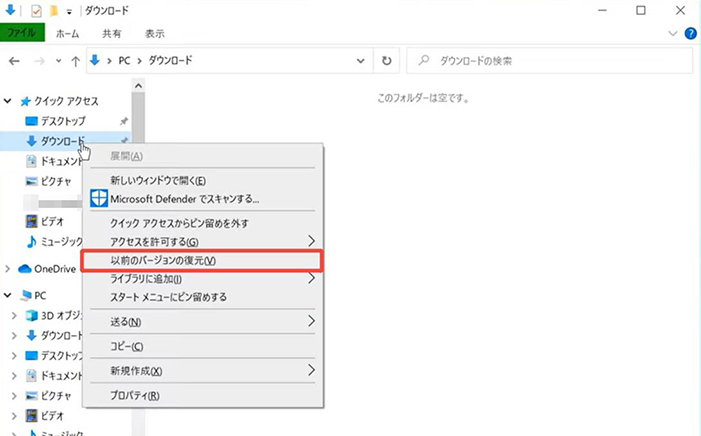Select ビデオ film icon under PC
Image resolution: width=701 pixels, height=436 pixels.
tap(31, 416)
